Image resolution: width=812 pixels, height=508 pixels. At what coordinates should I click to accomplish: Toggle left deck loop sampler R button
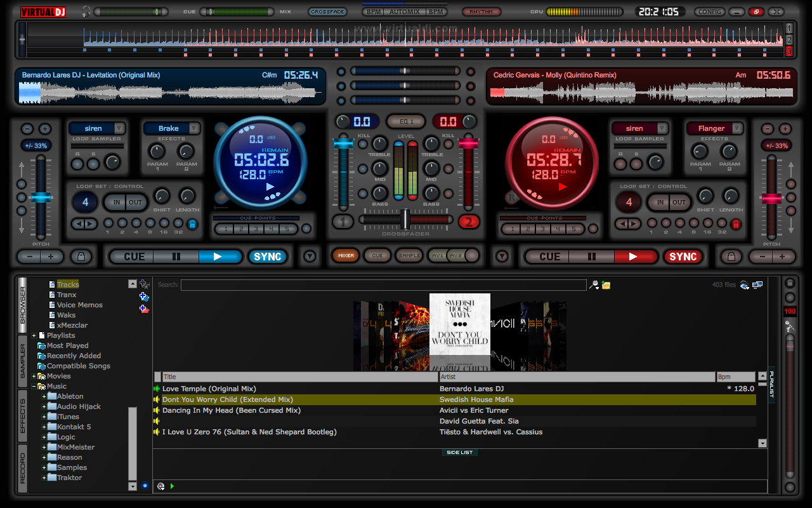77,164
